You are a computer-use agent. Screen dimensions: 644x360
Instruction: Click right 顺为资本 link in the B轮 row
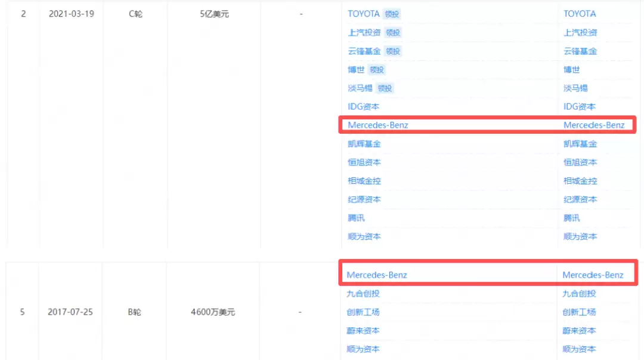[578, 349]
